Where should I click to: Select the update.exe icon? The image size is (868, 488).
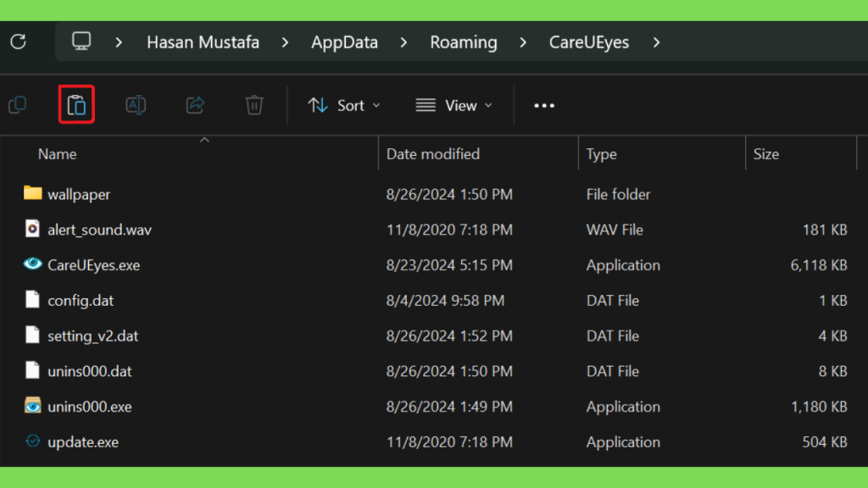[x=33, y=441]
